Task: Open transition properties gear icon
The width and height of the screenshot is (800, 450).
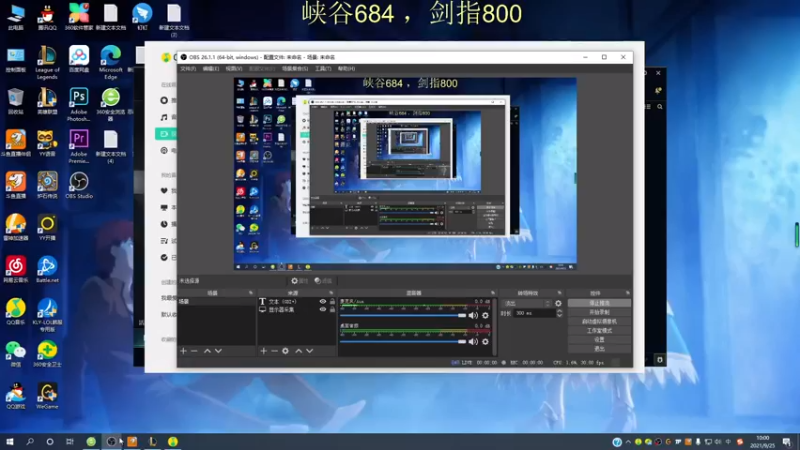Action: pos(558,303)
